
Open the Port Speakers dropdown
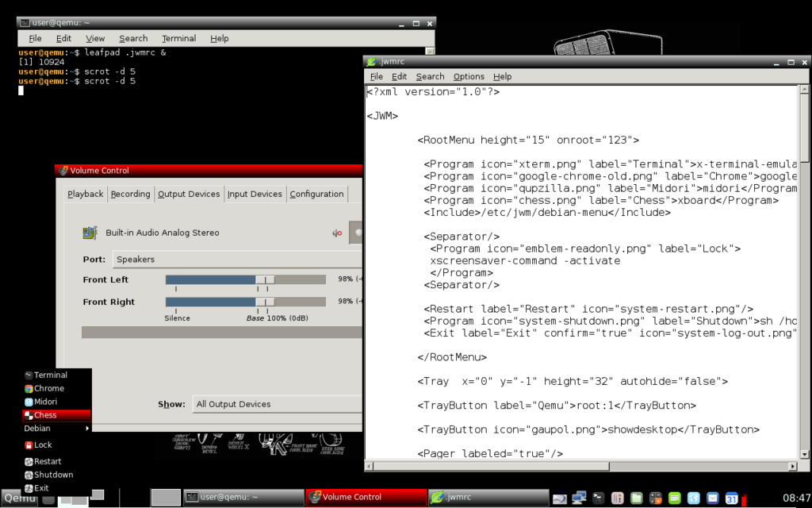pos(238,260)
